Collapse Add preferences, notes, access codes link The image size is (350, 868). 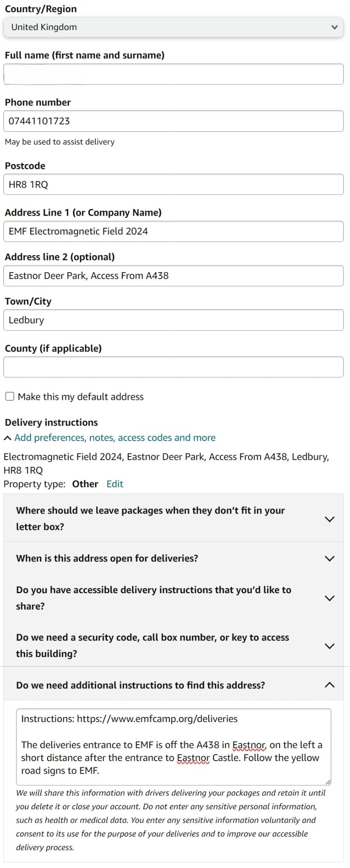115,438
